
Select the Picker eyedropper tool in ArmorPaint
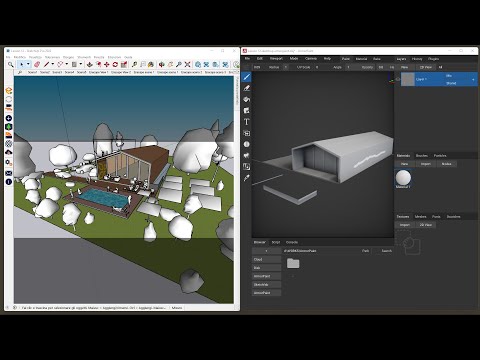pos(247,178)
